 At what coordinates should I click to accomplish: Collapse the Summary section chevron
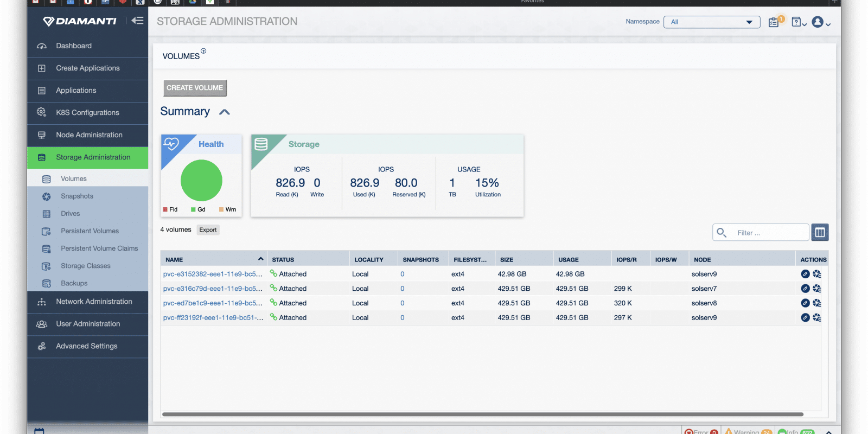click(225, 112)
